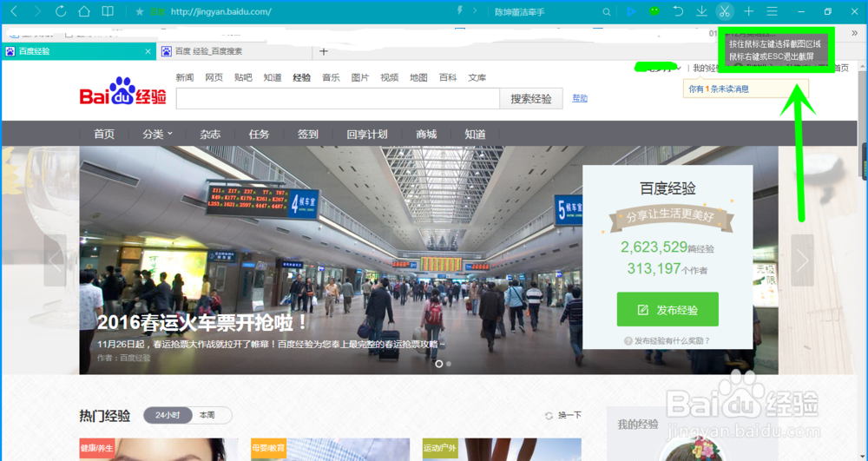Open the 音乐 link
Image resolution: width=868 pixels, height=461 pixels.
click(x=331, y=77)
